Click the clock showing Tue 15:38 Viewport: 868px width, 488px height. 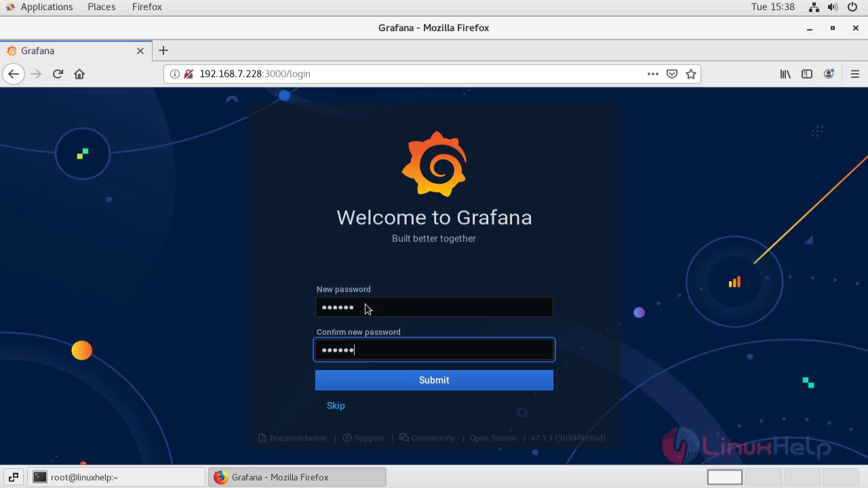coord(772,7)
